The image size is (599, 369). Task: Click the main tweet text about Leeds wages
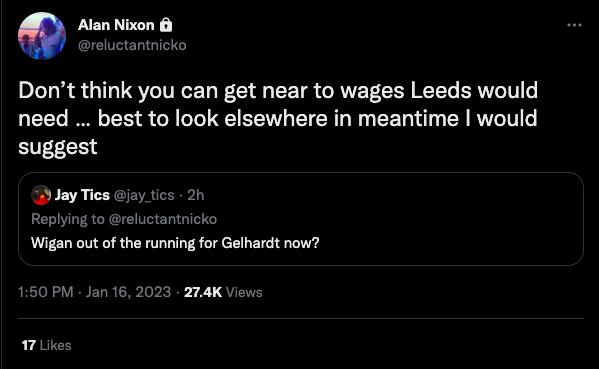278,118
